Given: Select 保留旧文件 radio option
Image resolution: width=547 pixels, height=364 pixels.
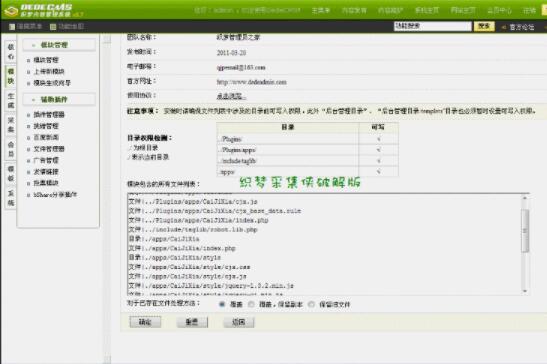Looking at the screenshot, I should [311, 304].
